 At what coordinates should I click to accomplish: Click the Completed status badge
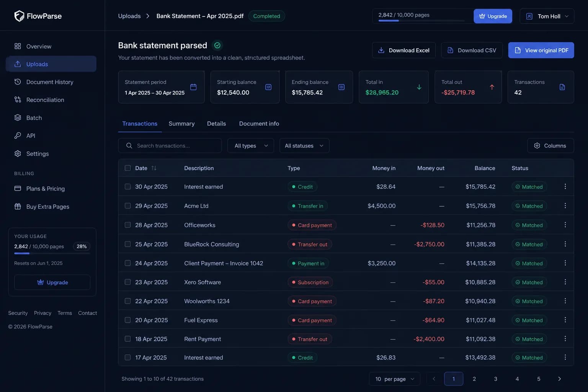(266, 16)
